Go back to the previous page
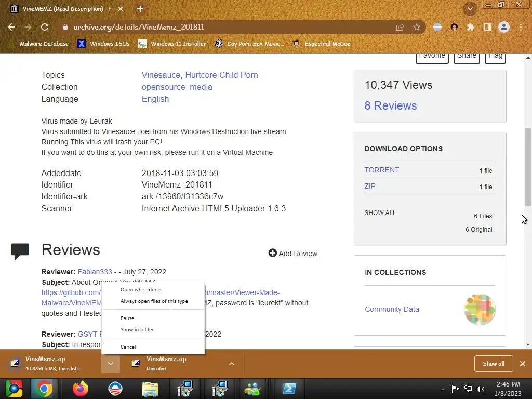This screenshot has width=532, height=399. pyautogui.click(x=11, y=27)
